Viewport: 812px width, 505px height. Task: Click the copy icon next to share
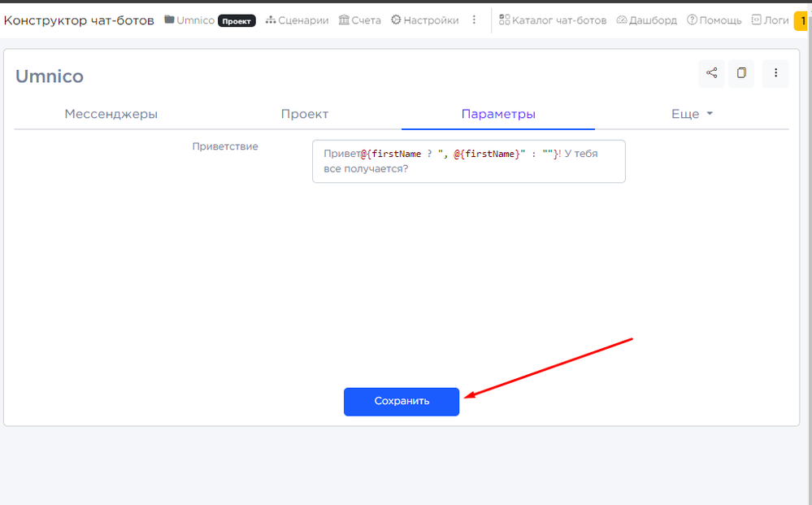(x=741, y=74)
